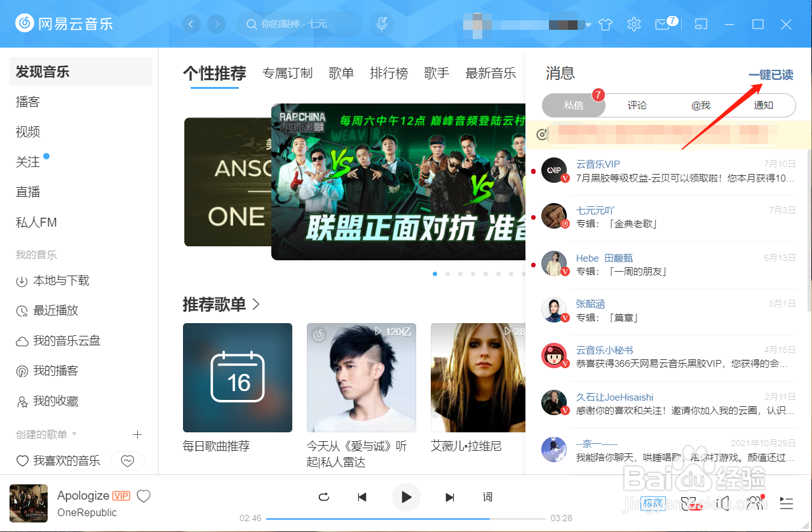Collapse 创建的歌单 section arrow
The width and height of the screenshot is (812, 532).
click(x=74, y=434)
